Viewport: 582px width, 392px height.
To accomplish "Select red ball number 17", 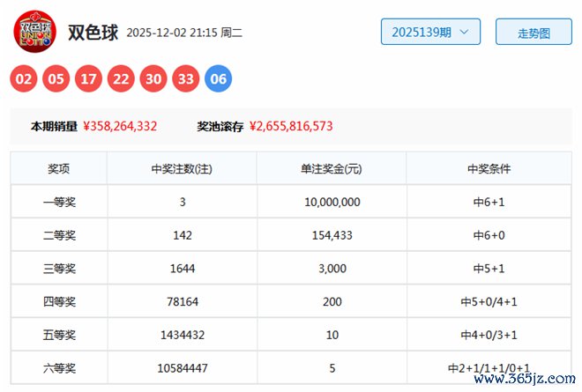I will [89, 79].
